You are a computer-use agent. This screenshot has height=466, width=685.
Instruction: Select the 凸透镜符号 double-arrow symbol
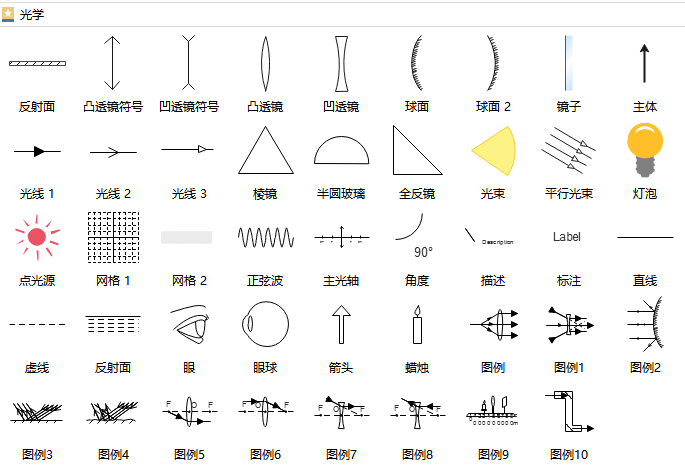tap(112, 63)
